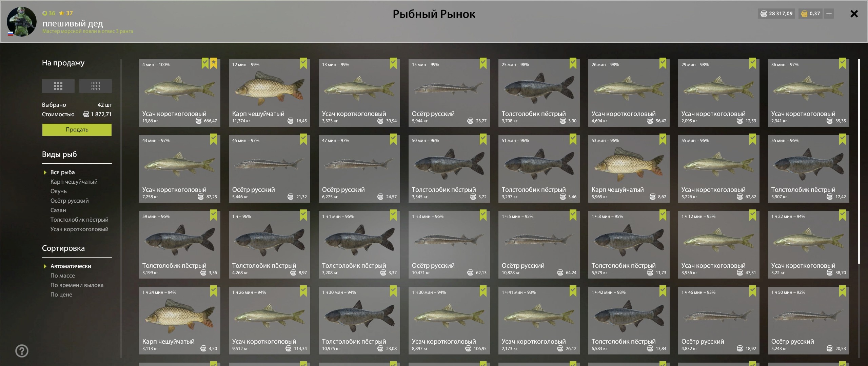Image resolution: width=868 pixels, height=366 pixels.
Task: Switch to the small grid view icon
Action: (x=95, y=86)
